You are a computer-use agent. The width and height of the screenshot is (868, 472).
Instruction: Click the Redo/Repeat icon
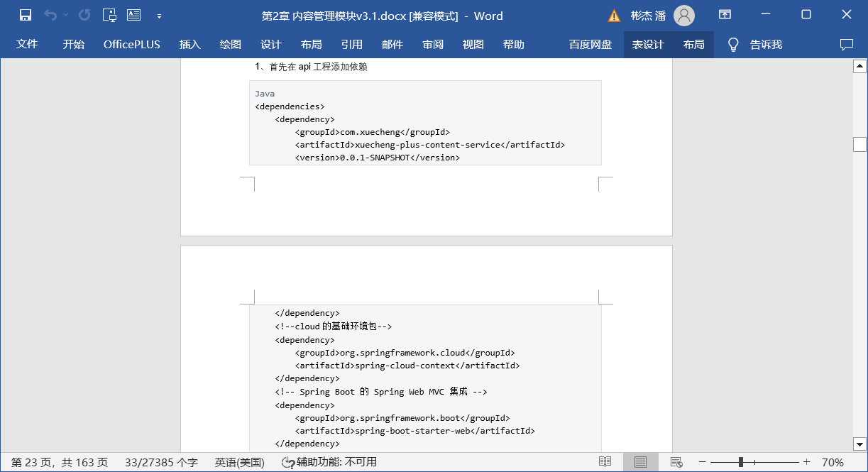(84, 15)
